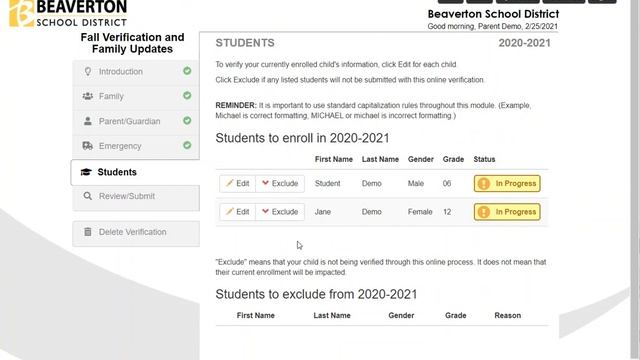Click 'Students to exclude from 2020-2021' heading
Image resolution: width=640 pixels, height=360 pixels.
pyautogui.click(x=316, y=294)
